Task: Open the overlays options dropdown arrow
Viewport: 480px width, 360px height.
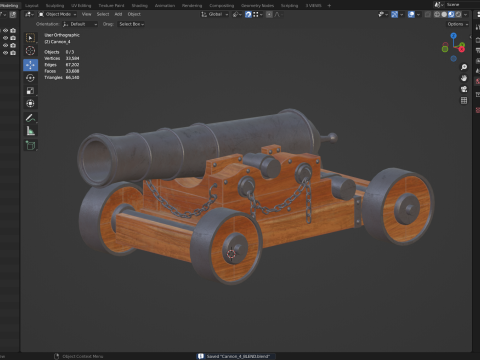Action: (418, 14)
